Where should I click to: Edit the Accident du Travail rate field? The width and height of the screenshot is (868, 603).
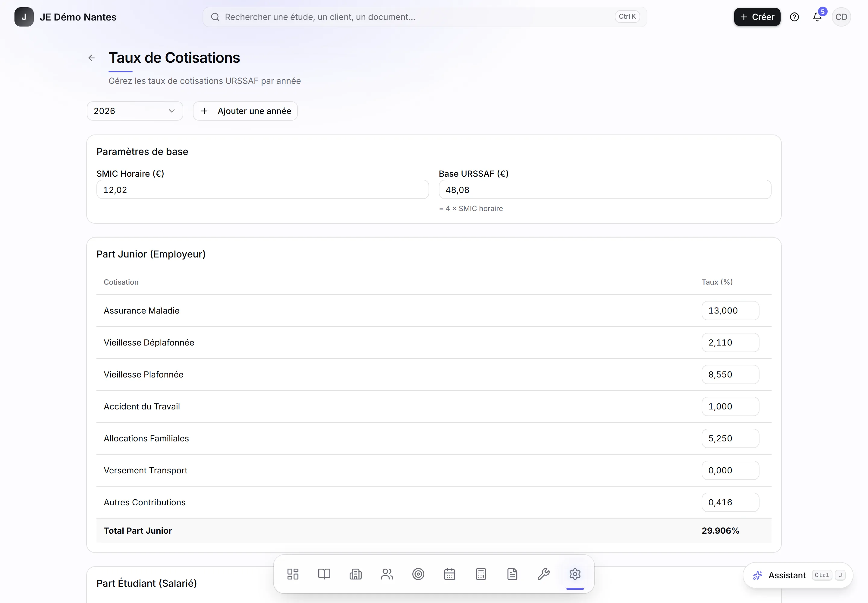click(x=730, y=406)
